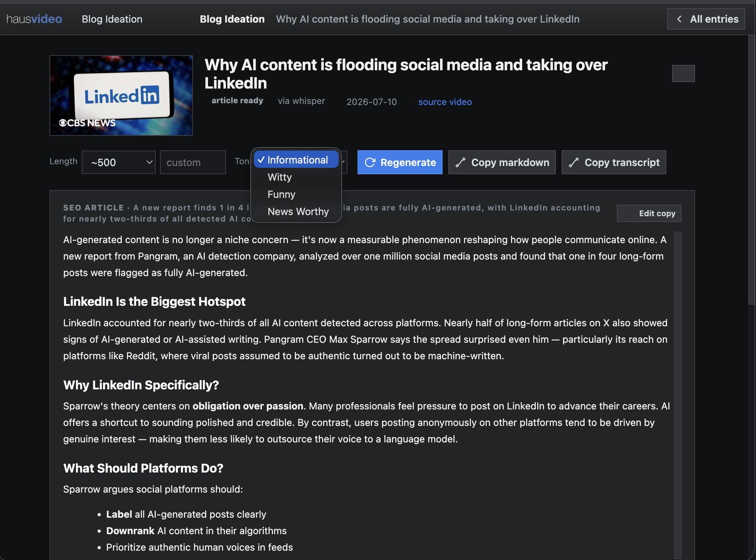Click the bullet Label all AI-generated posts clearly
The height and width of the screenshot is (560, 756).
[x=186, y=514]
